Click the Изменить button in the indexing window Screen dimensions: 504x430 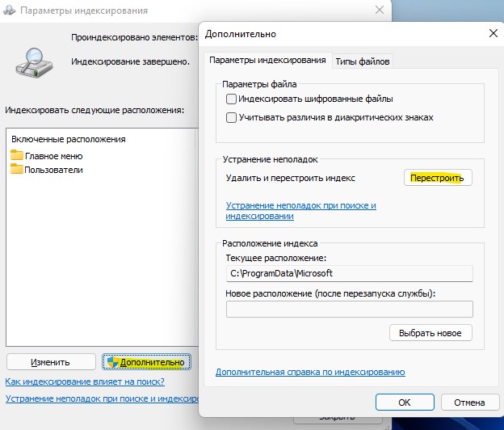pyautogui.click(x=51, y=362)
